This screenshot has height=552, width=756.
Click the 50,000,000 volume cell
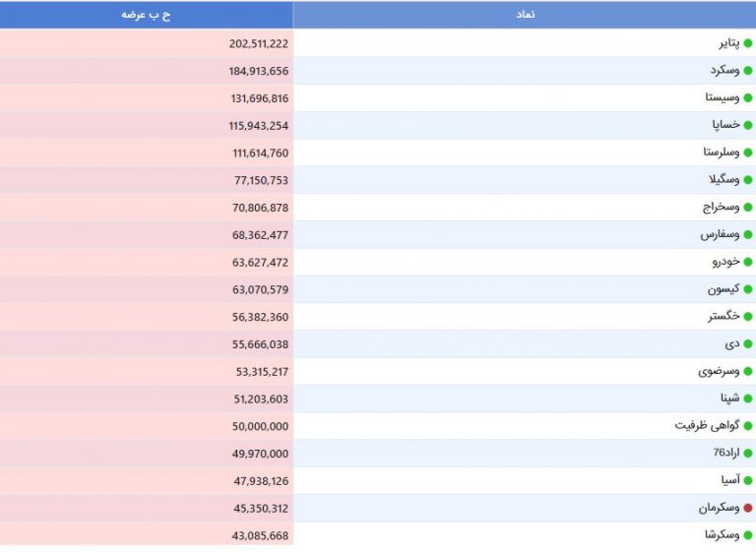pos(260,427)
